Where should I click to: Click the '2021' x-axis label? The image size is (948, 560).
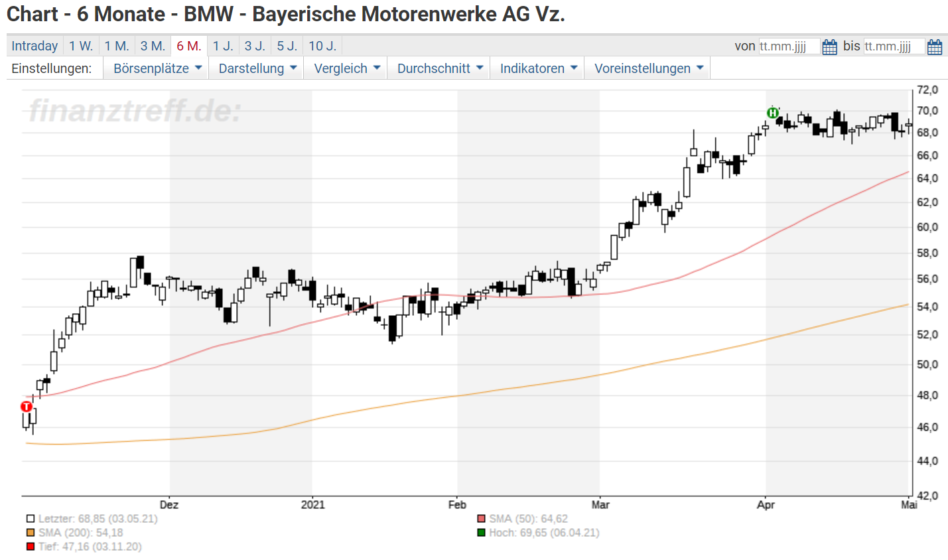tap(313, 505)
